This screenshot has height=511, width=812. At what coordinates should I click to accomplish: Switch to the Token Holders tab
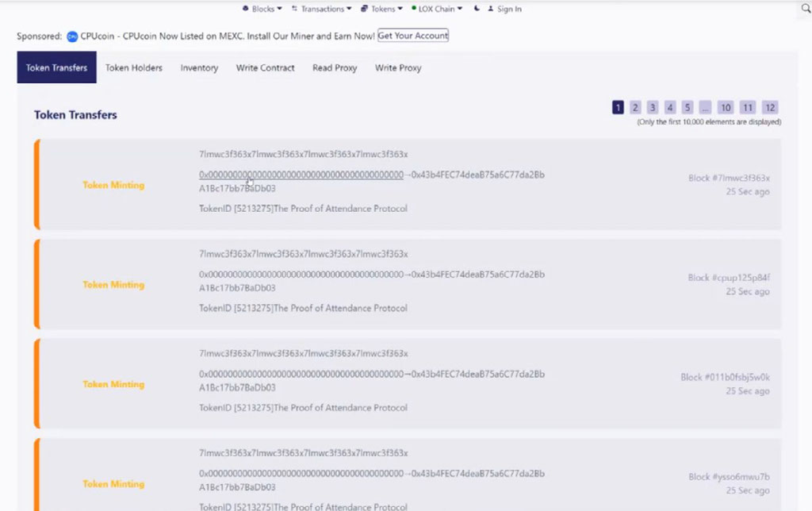tap(133, 68)
